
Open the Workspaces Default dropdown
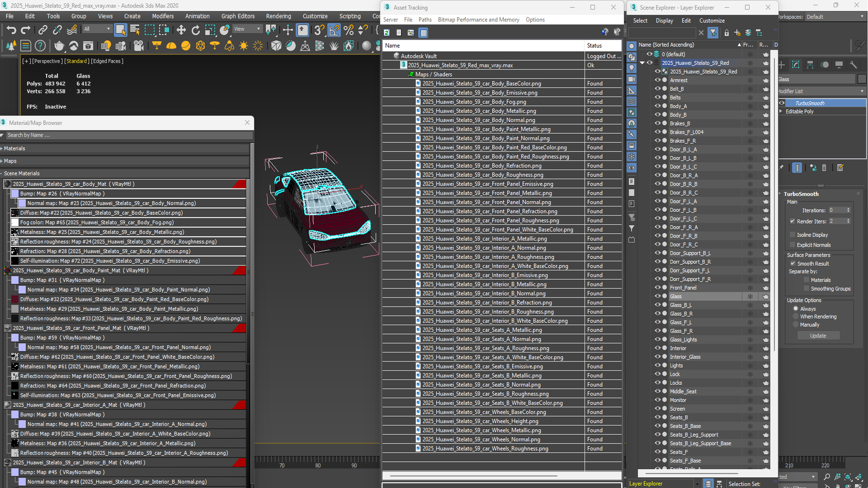[x=835, y=17]
